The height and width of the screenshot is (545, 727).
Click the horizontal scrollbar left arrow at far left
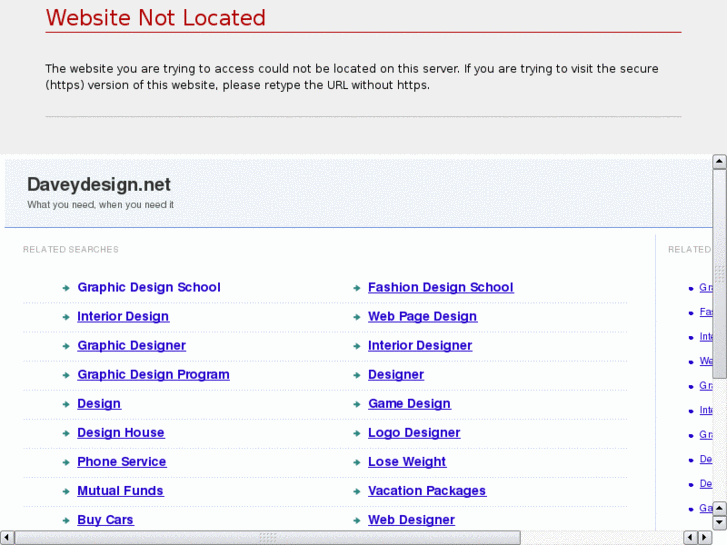tap(6, 538)
